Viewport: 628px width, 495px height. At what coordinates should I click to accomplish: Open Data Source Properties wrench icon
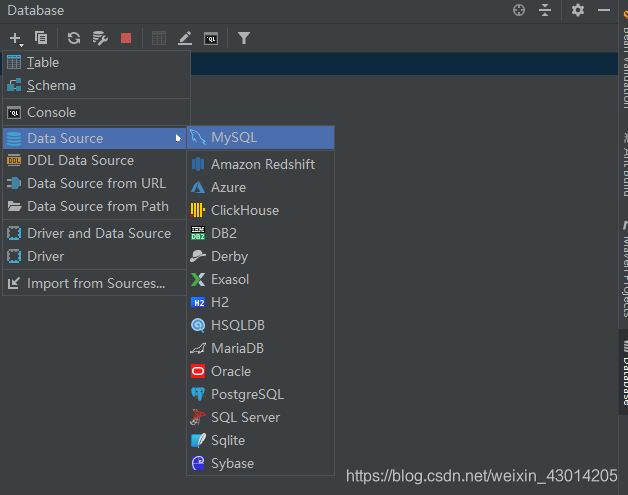(100, 38)
